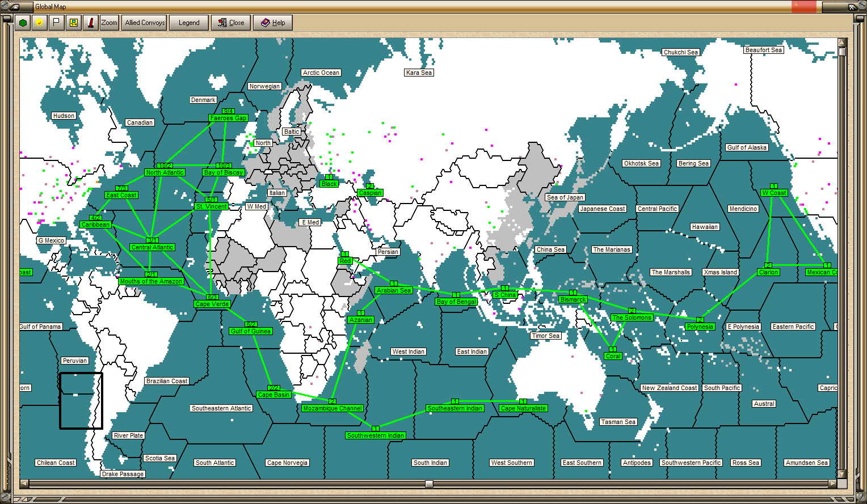The width and height of the screenshot is (867, 504).
Task: Click the horizontal scrollbar right arrow
Action: click(x=832, y=484)
